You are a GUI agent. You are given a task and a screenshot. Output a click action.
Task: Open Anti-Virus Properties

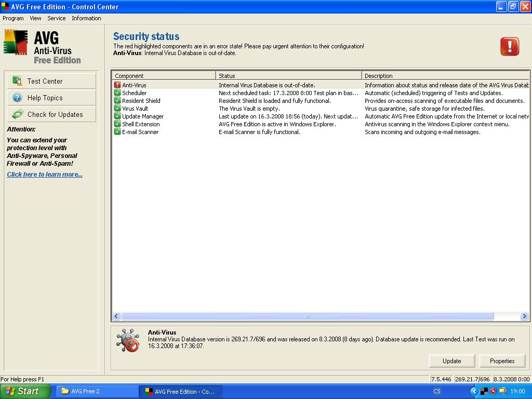tap(502, 361)
